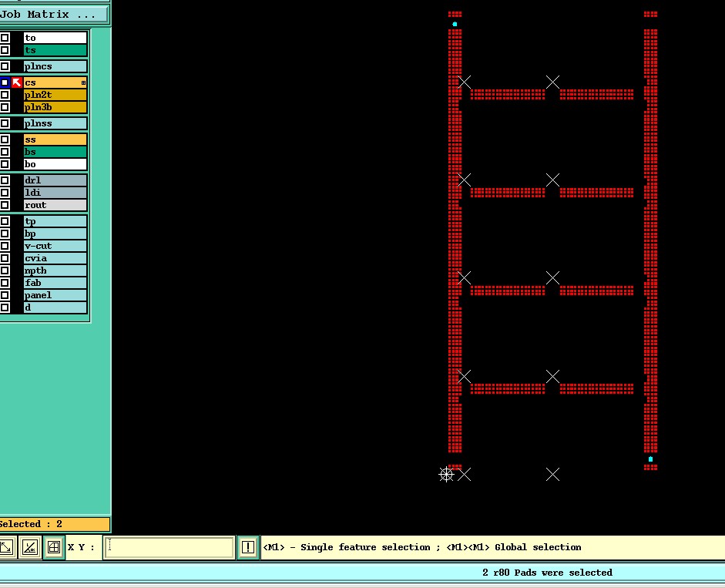Select the 'bs' layer name
The image size is (725, 588).
pos(55,152)
